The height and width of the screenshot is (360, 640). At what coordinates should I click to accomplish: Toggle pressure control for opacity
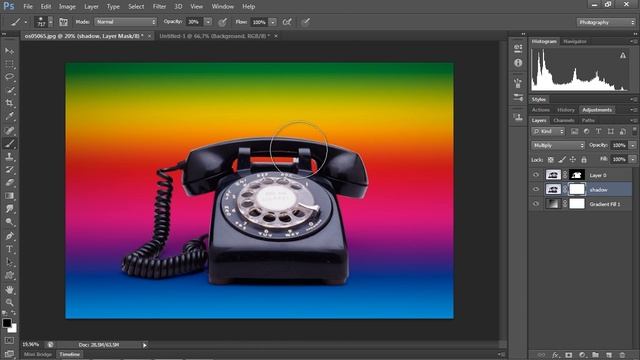click(222, 22)
